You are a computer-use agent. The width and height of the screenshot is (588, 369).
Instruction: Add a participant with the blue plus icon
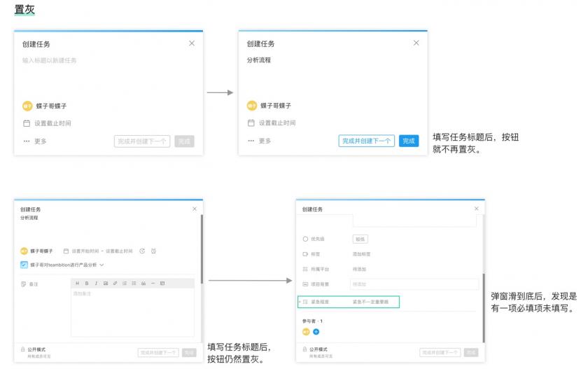coord(316,331)
